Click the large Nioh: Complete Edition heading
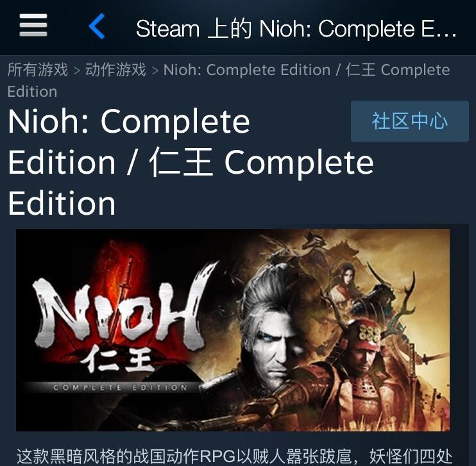This screenshot has width=476, height=466. click(191, 162)
